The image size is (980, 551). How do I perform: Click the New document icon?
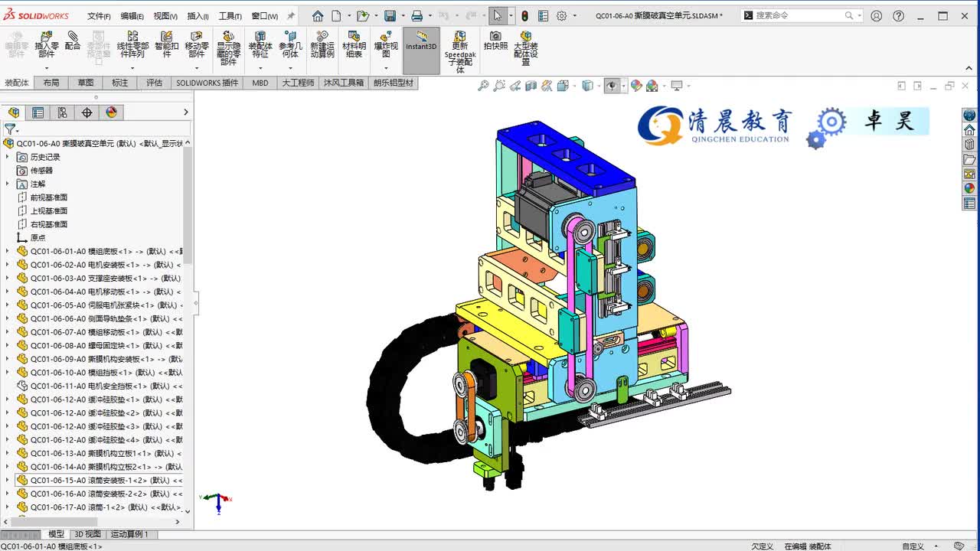(336, 15)
